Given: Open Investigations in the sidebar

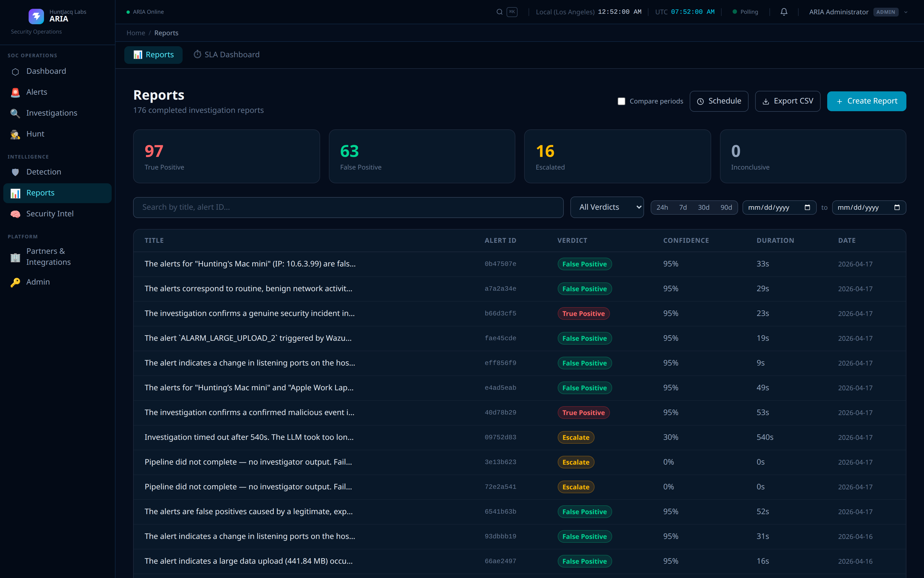Looking at the screenshot, I should [57, 113].
